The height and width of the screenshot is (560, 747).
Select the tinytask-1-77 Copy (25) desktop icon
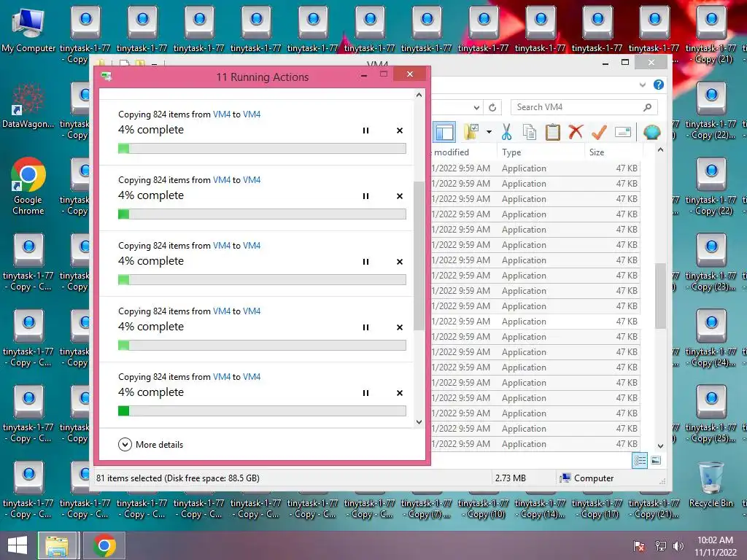(711, 414)
